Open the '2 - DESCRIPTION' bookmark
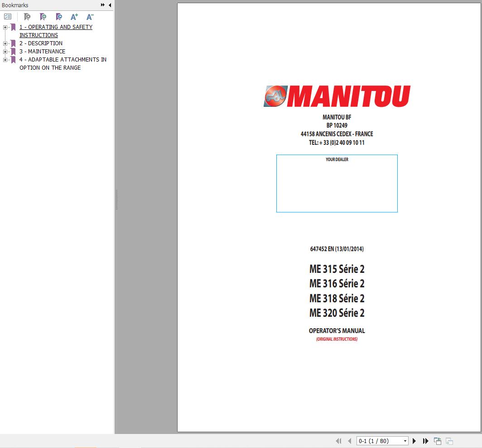 41,43
